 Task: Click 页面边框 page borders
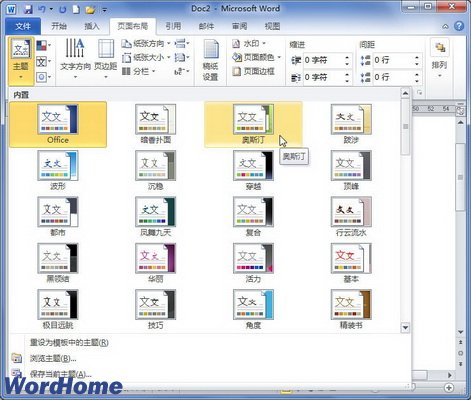253,71
